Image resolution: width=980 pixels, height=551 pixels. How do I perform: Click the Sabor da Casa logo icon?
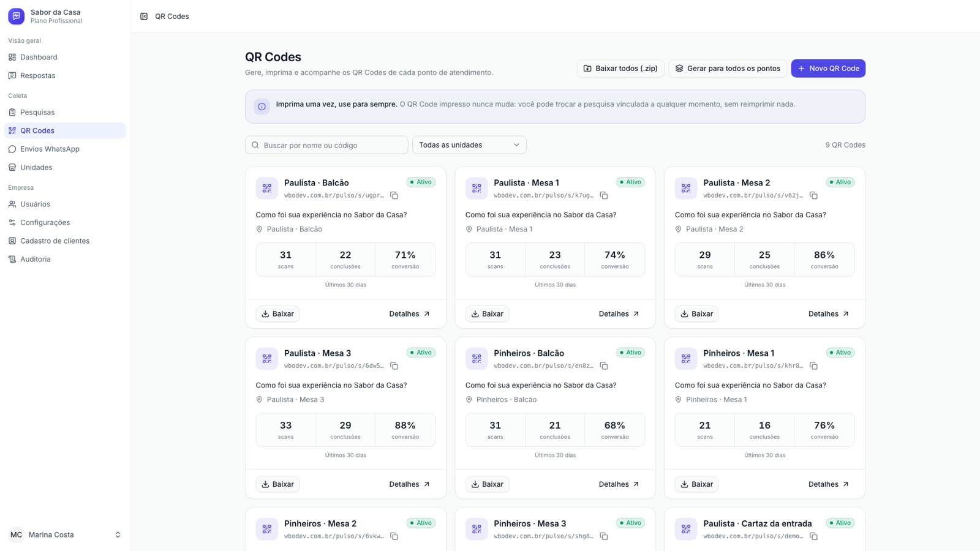[x=17, y=17]
